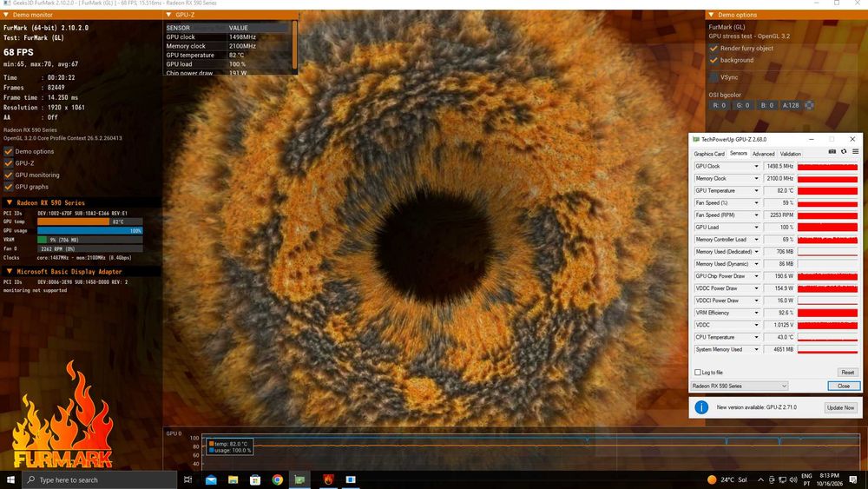The width and height of the screenshot is (868, 489).
Task: Enable Log to file in GPU-Z
Action: (x=698, y=372)
